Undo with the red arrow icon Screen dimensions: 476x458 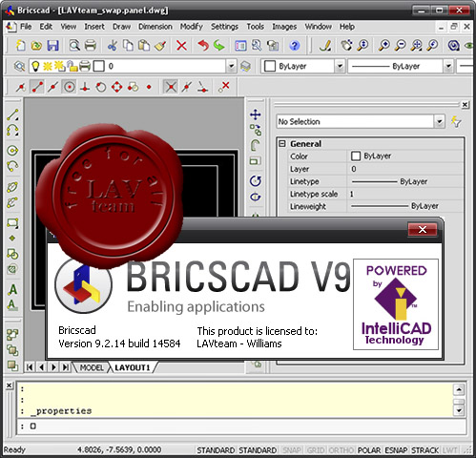tap(203, 46)
